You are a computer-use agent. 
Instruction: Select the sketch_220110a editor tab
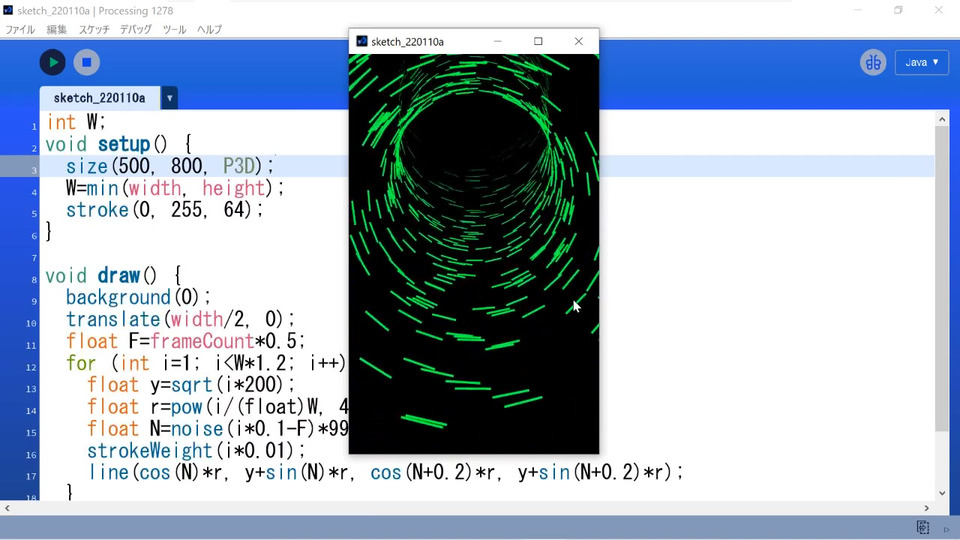pyautogui.click(x=100, y=98)
